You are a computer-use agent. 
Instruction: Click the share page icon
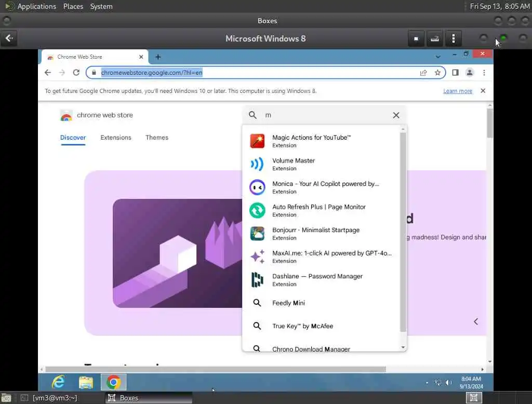point(423,73)
